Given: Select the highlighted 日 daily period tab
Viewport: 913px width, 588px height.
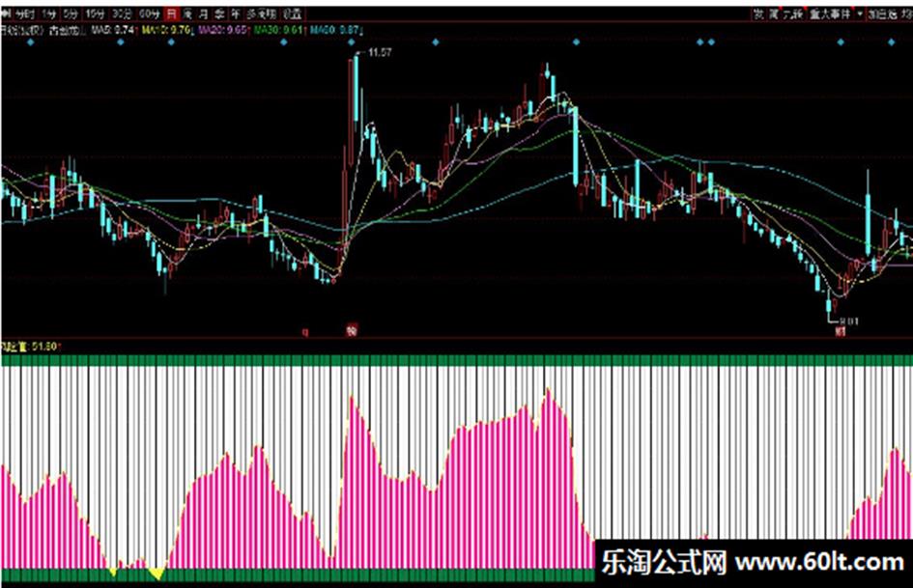Looking at the screenshot, I should [x=172, y=14].
